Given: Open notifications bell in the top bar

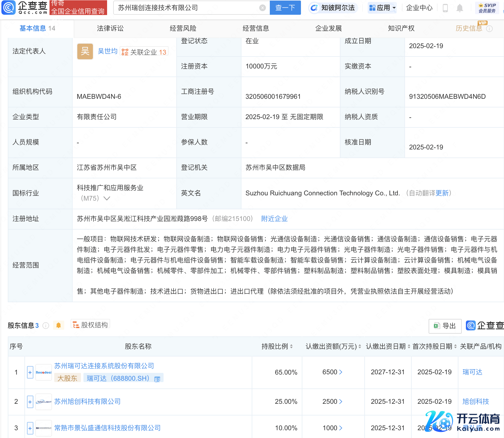Looking at the screenshot, I should (459, 8).
